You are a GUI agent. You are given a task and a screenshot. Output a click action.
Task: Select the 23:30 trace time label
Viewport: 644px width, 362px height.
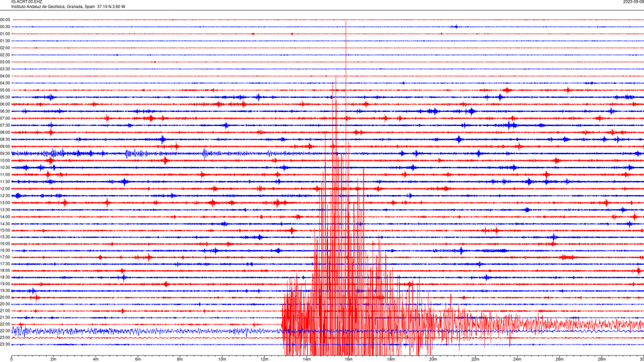point(5,345)
